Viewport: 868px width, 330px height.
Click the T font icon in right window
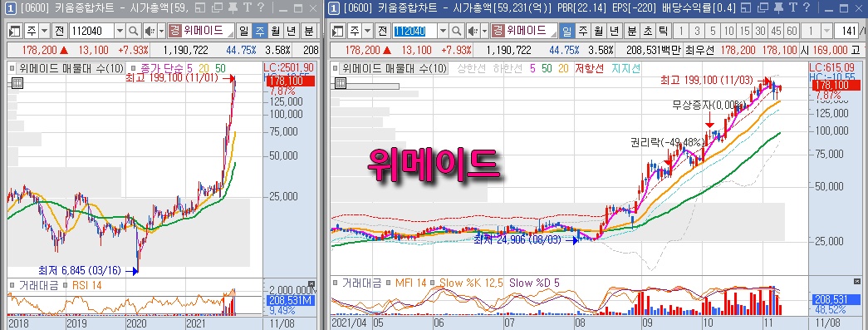coord(792,7)
